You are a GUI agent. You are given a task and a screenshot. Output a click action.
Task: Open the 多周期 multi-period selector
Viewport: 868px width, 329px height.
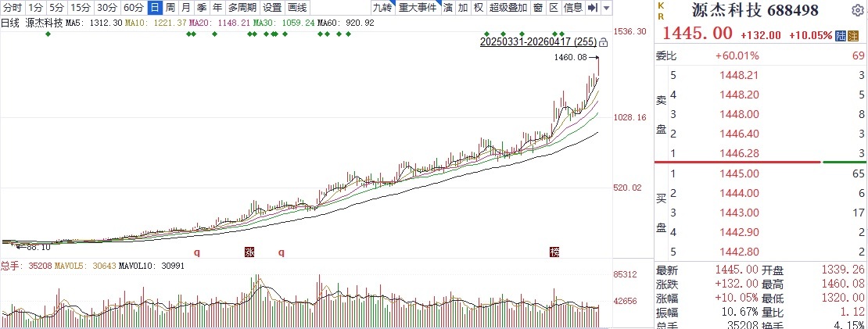(x=242, y=8)
